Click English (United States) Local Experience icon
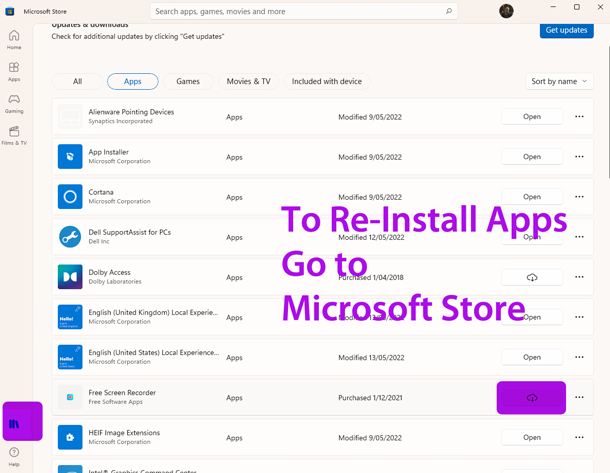Viewport: 610px width, 473px height. 70,357
